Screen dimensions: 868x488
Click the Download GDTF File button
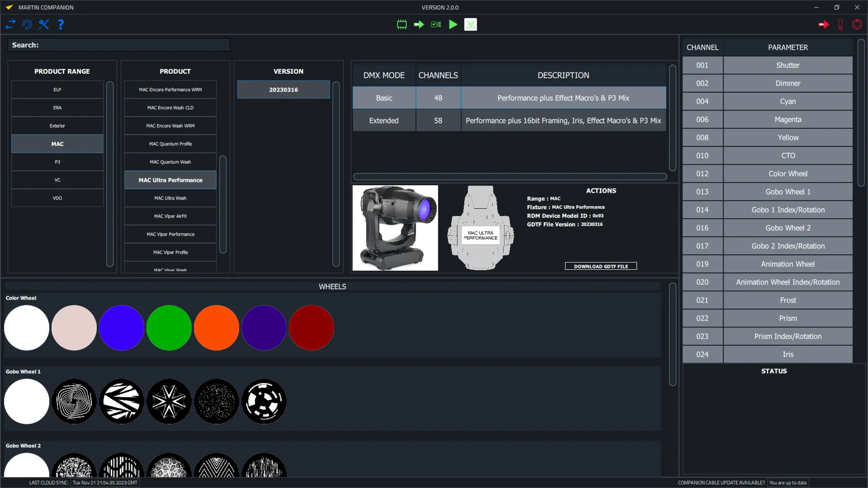click(x=601, y=266)
